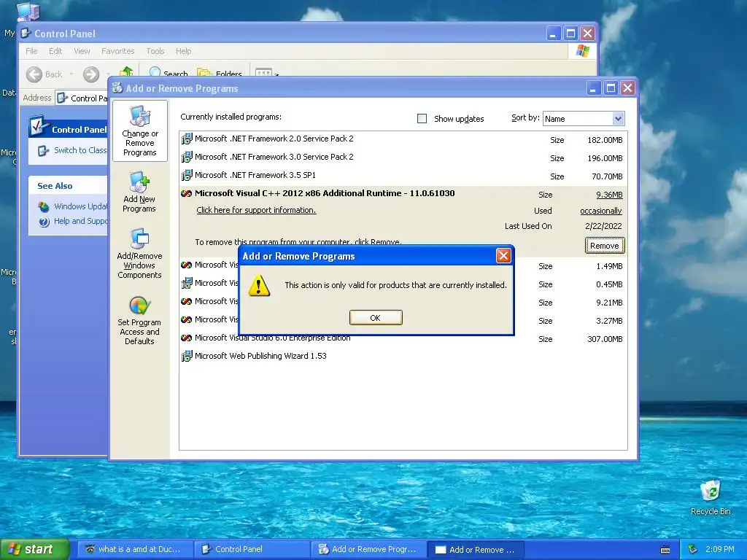This screenshot has width=747, height=560.
Task: Click the Windows Update globe icon
Action: 44,206
